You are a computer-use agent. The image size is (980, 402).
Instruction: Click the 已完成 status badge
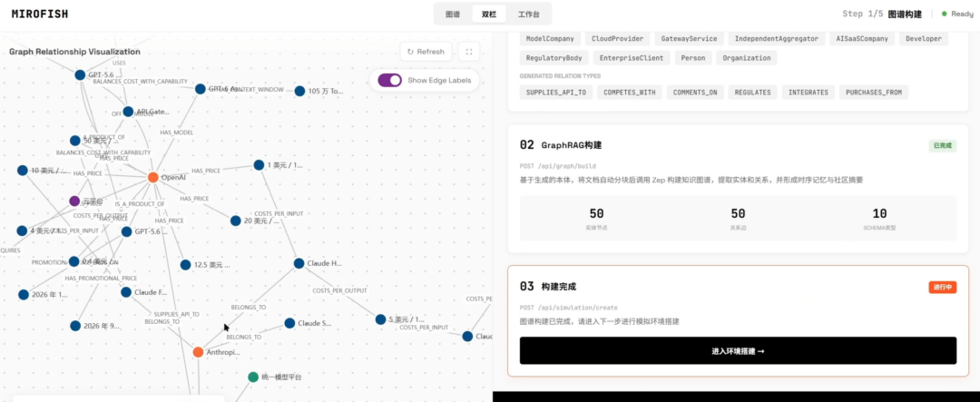click(943, 145)
